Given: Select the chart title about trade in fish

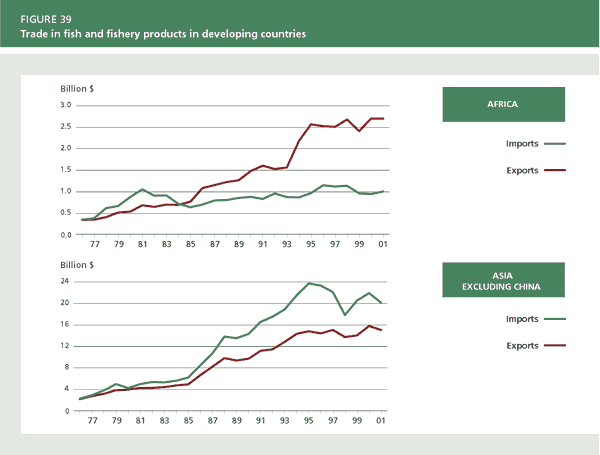Looking at the screenshot, I should point(163,34).
